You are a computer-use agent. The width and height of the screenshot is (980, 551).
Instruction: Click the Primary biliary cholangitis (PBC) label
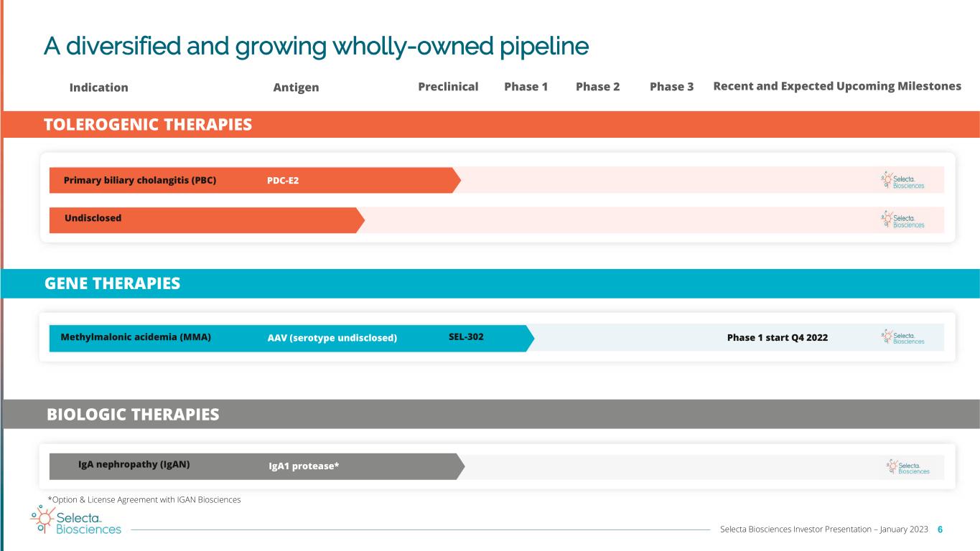(140, 181)
